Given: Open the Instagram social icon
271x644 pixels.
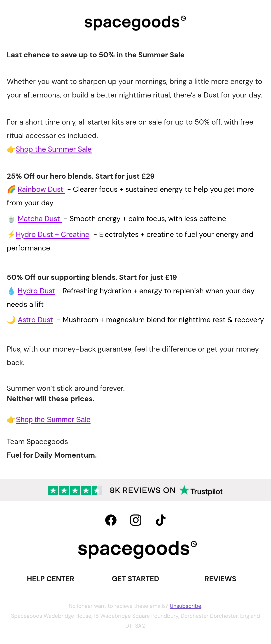Looking at the screenshot, I should pyautogui.click(x=136, y=520).
